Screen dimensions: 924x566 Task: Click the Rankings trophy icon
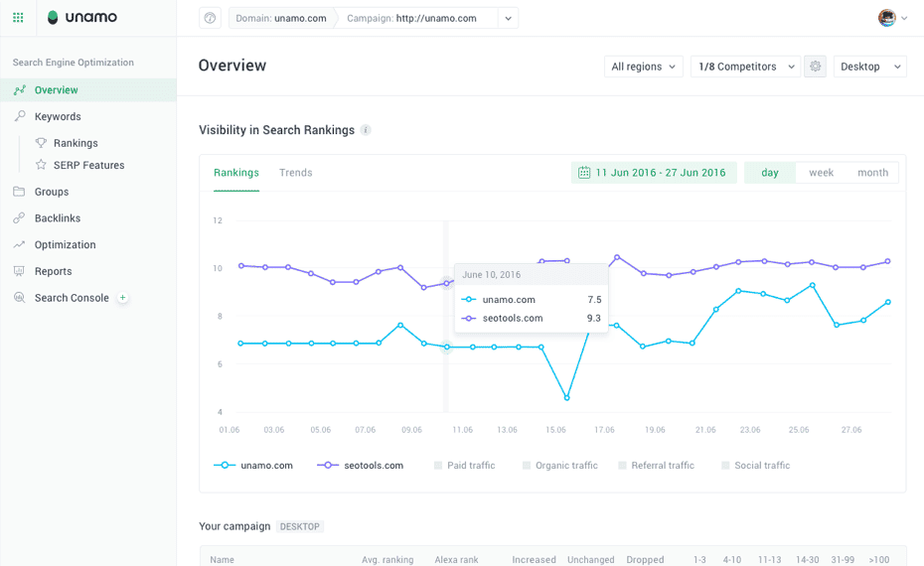click(x=41, y=143)
